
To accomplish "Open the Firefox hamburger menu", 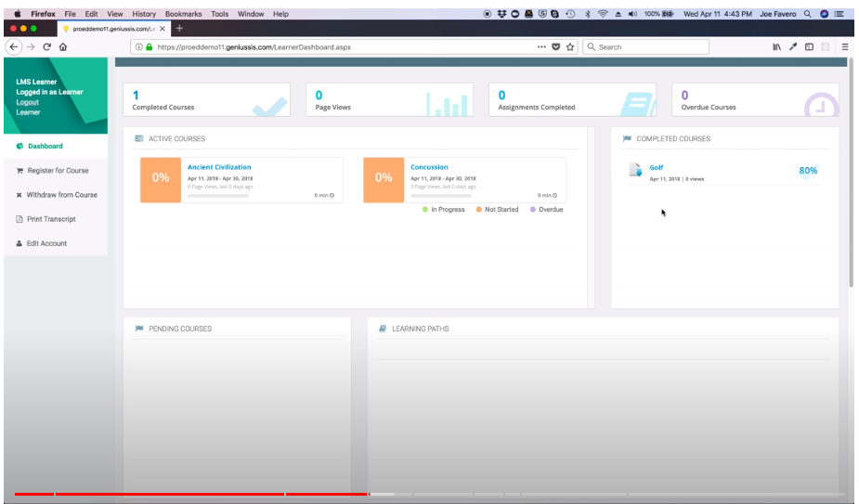I will (x=845, y=46).
